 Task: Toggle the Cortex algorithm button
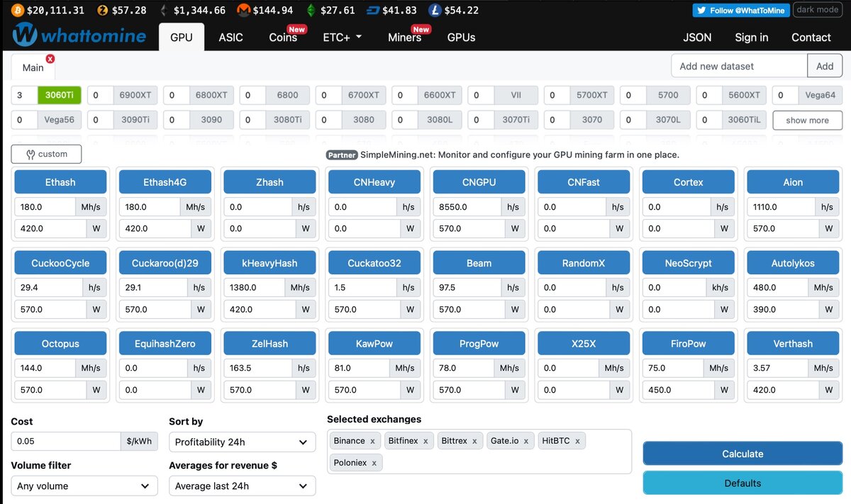(x=689, y=182)
